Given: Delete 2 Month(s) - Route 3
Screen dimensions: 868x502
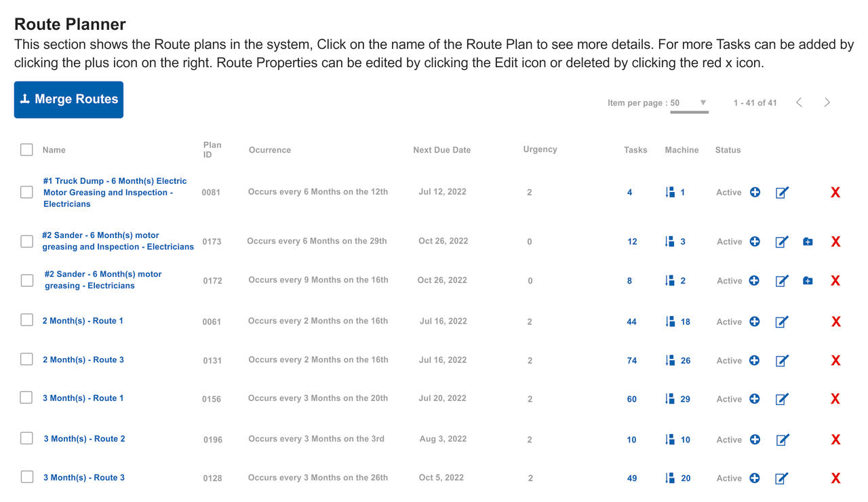Looking at the screenshot, I should coord(835,361).
